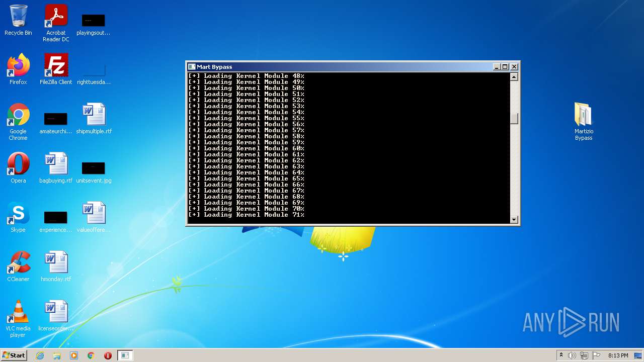Select the valueoffere... document icon
Screen dimensions: 644x362
[x=94, y=217]
